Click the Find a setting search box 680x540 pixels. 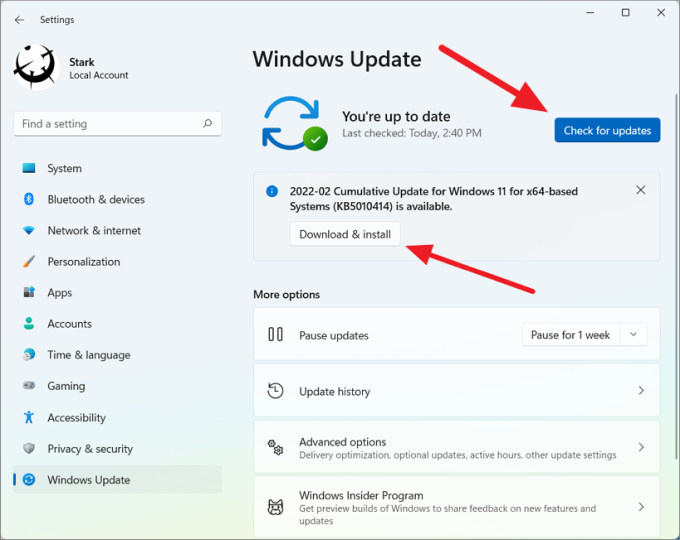click(x=117, y=124)
